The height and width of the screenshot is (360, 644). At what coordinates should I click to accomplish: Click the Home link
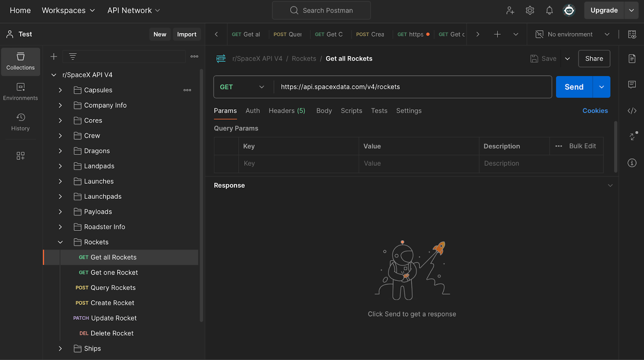click(x=20, y=10)
